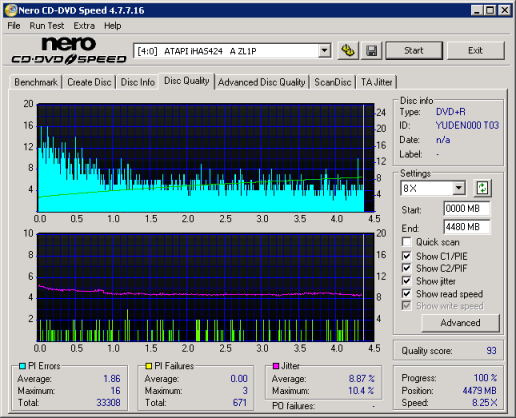
Task: Click the cyan PI Errors legend swatch
Action: pyautogui.click(x=23, y=366)
